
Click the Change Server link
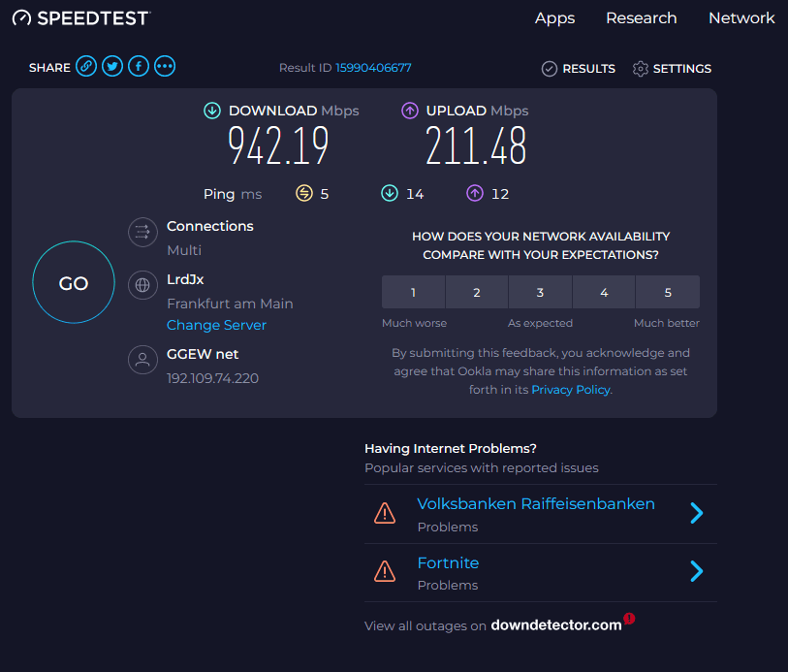tap(216, 325)
